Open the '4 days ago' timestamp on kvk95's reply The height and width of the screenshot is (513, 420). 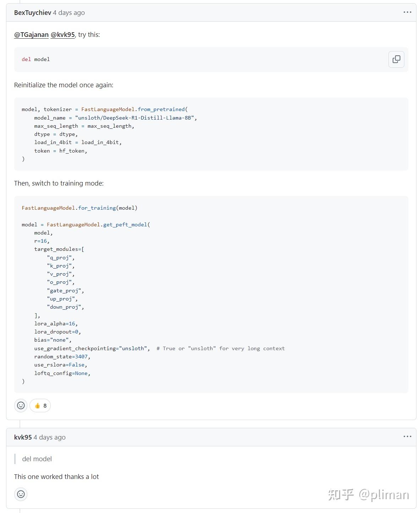click(50, 437)
